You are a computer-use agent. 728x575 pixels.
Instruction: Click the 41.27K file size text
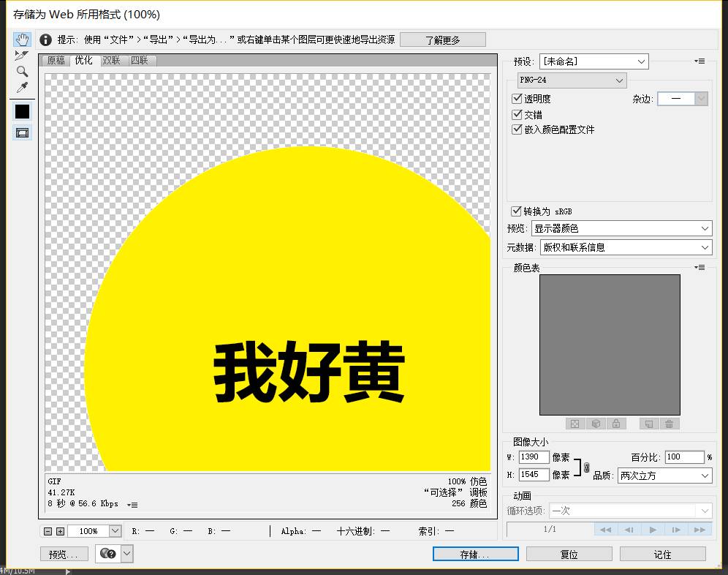[x=61, y=492]
